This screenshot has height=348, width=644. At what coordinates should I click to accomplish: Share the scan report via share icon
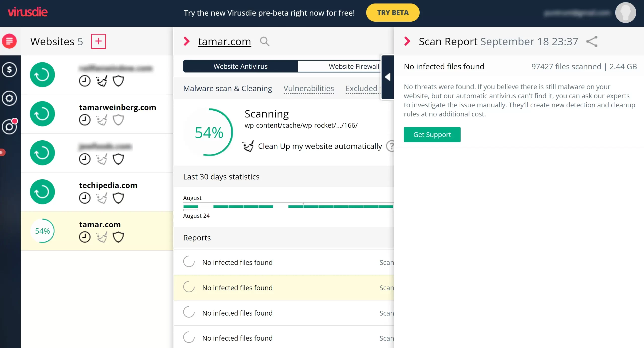(x=592, y=41)
